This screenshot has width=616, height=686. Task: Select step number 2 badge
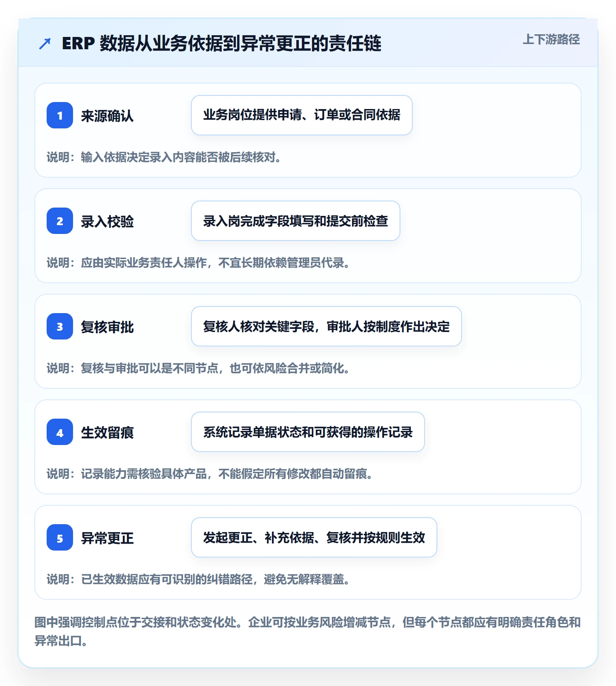click(60, 221)
